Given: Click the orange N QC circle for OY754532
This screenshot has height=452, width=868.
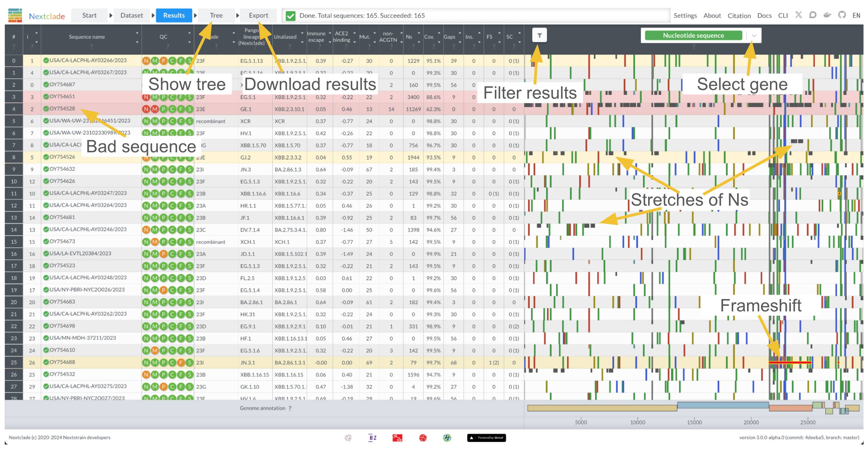Looking at the screenshot, I should [146, 375].
